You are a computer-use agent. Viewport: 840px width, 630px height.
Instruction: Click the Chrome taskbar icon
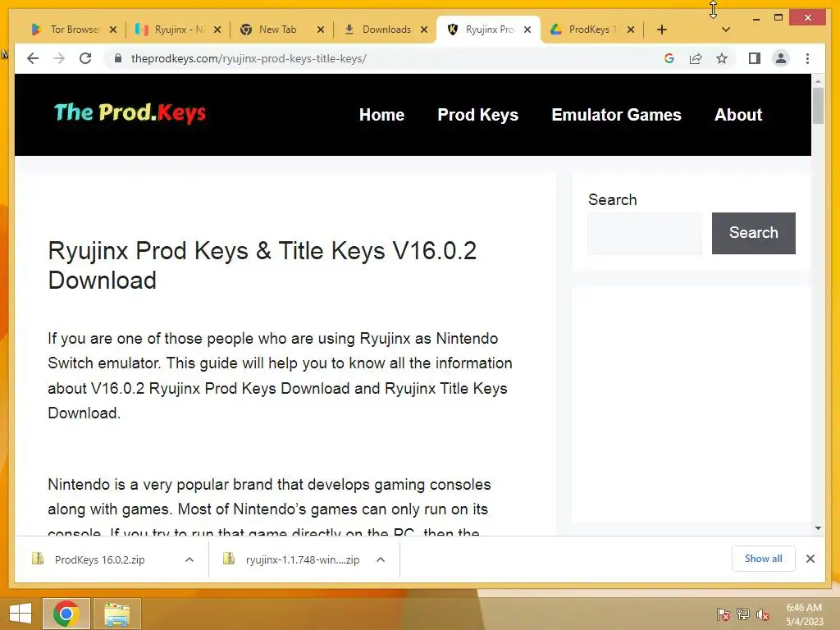(66, 614)
